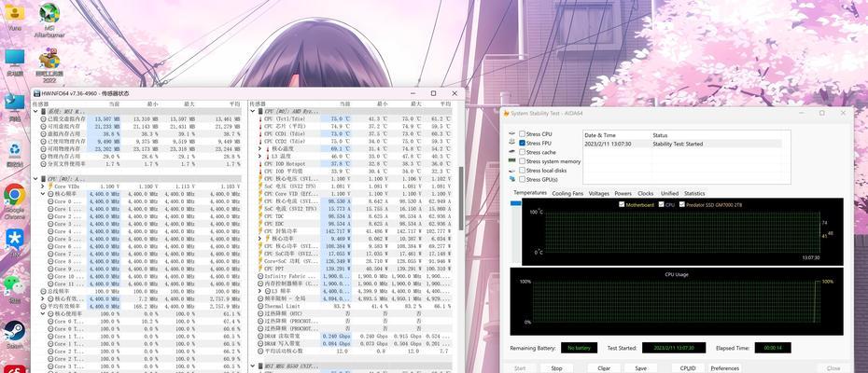
Task: Open the 微信 WeChat desktop shortcut
Action: click(x=14, y=289)
